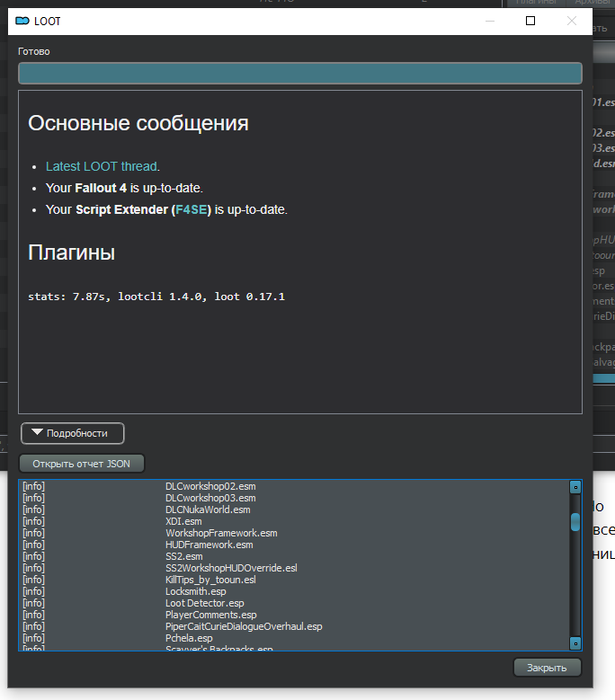Close the LOOT window
615x700 pixels.
point(571,21)
